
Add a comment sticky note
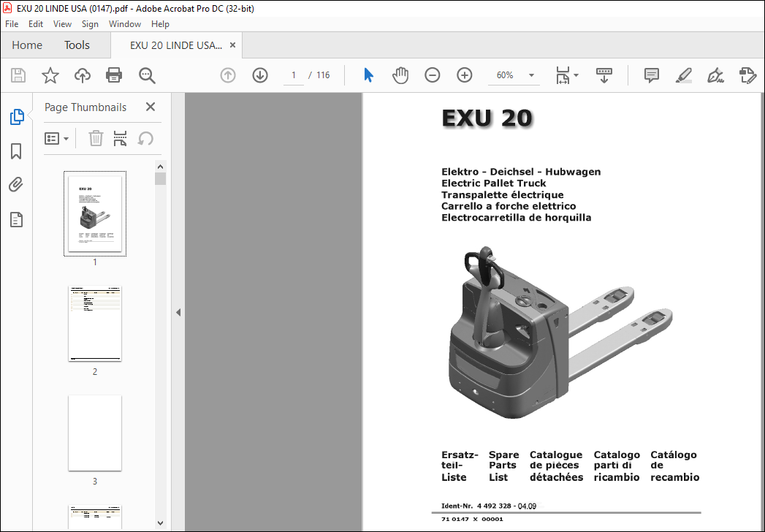651,75
